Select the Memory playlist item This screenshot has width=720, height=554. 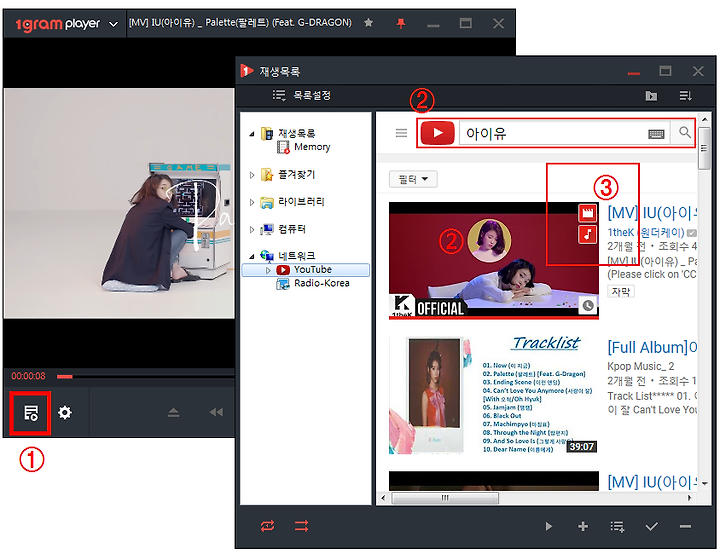[304, 147]
